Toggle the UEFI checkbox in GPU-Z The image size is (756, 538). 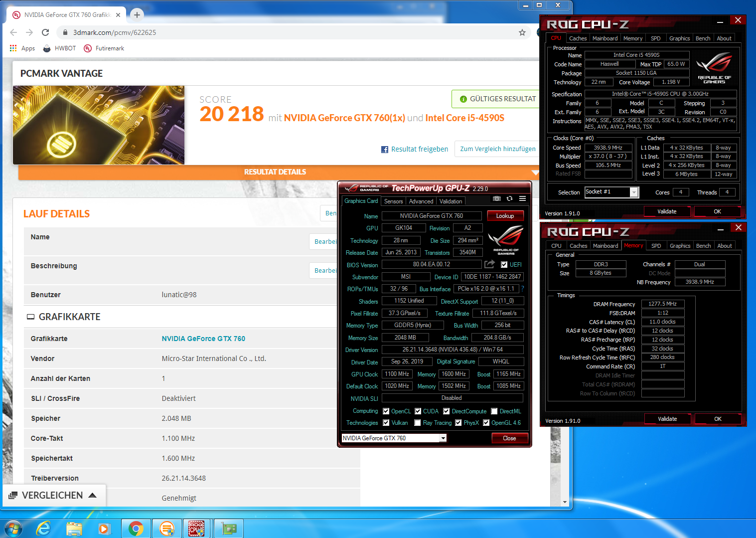[504, 265]
